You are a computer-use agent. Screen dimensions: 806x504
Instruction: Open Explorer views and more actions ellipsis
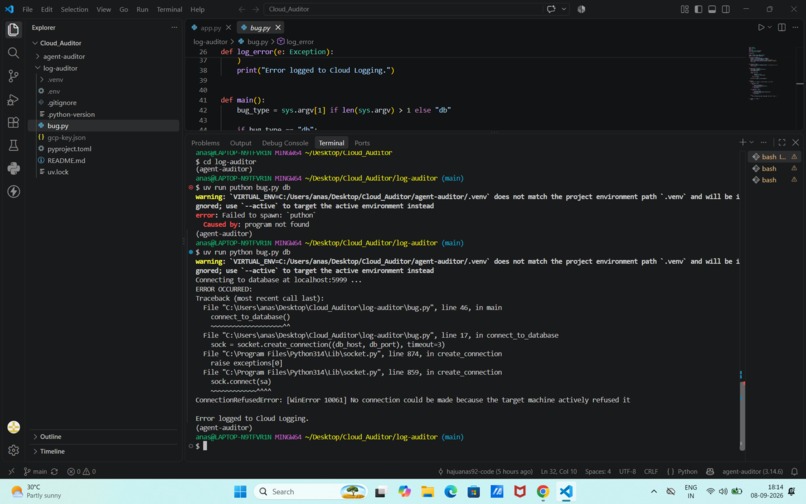point(174,27)
